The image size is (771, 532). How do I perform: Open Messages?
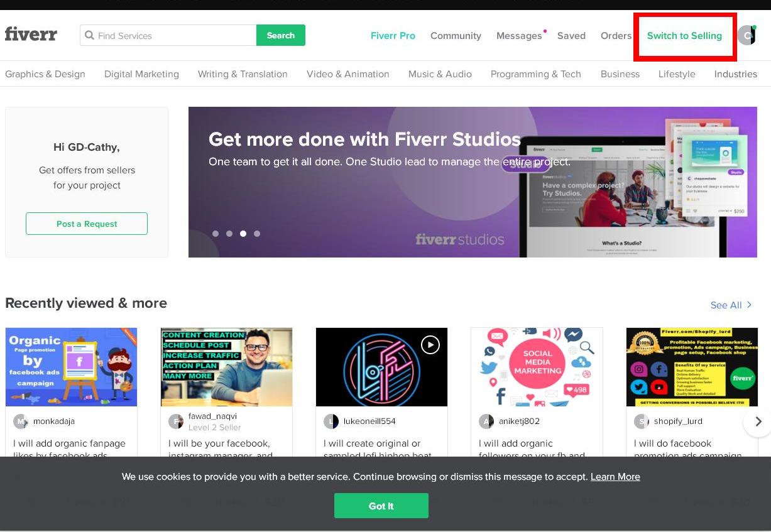click(519, 36)
